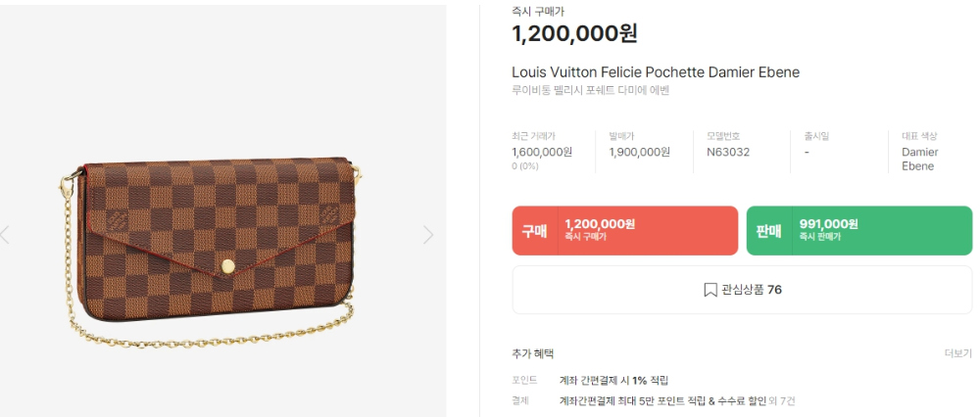Click the bookmark icon for 관심상품
The width and height of the screenshot is (980, 417).
click(x=710, y=290)
